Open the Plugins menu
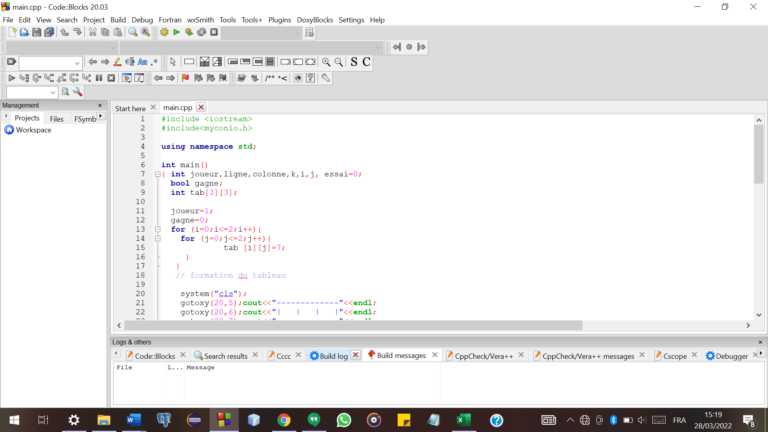 click(x=280, y=19)
